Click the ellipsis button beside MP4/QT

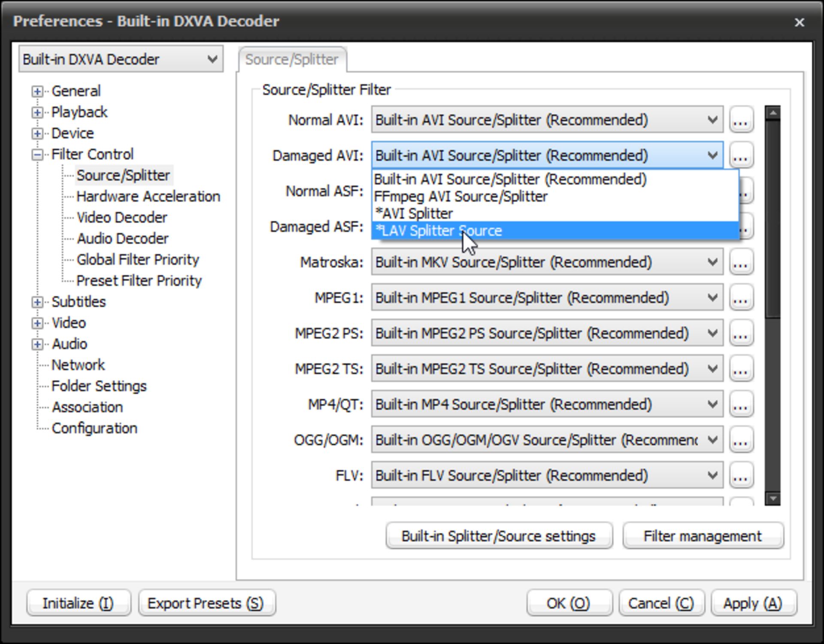point(741,404)
